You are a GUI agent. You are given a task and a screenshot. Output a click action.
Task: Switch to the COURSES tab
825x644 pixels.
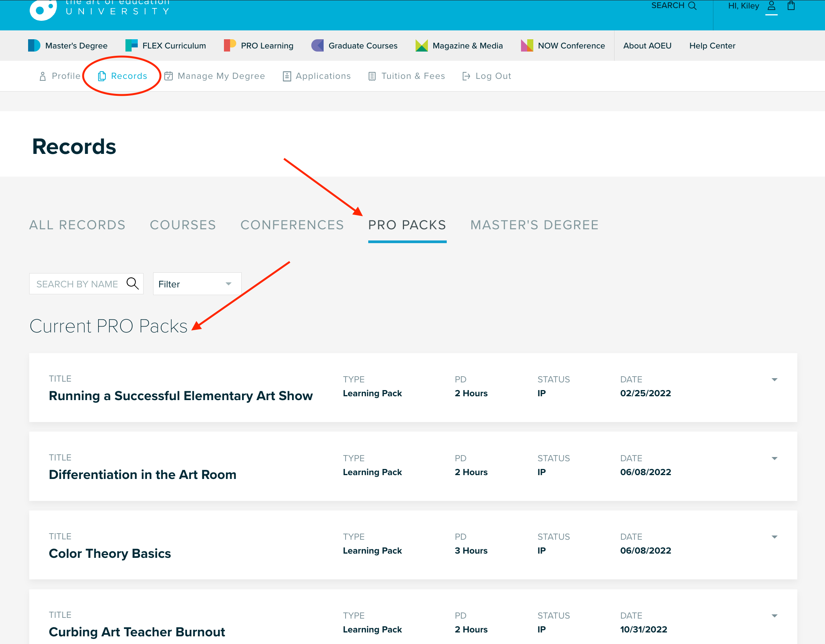coord(183,225)
